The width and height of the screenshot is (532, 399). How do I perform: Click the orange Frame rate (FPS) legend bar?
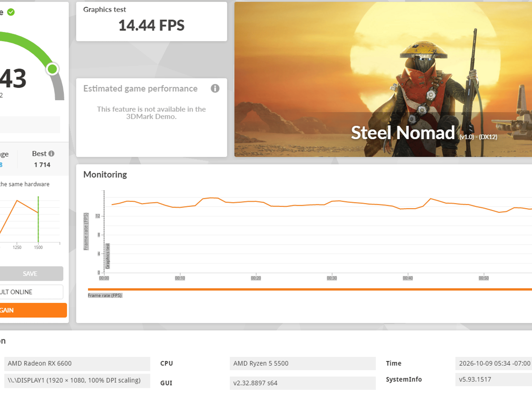tap(310, 289)
